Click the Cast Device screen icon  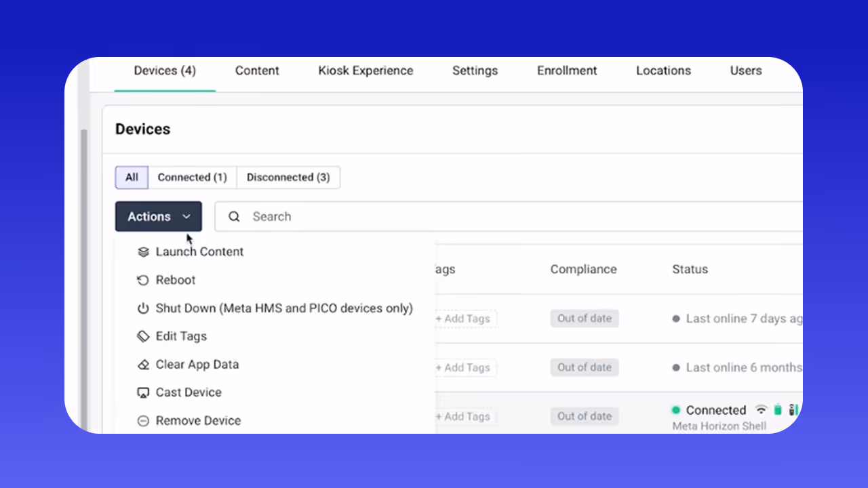pyautogui.click(x=143, y=392)
